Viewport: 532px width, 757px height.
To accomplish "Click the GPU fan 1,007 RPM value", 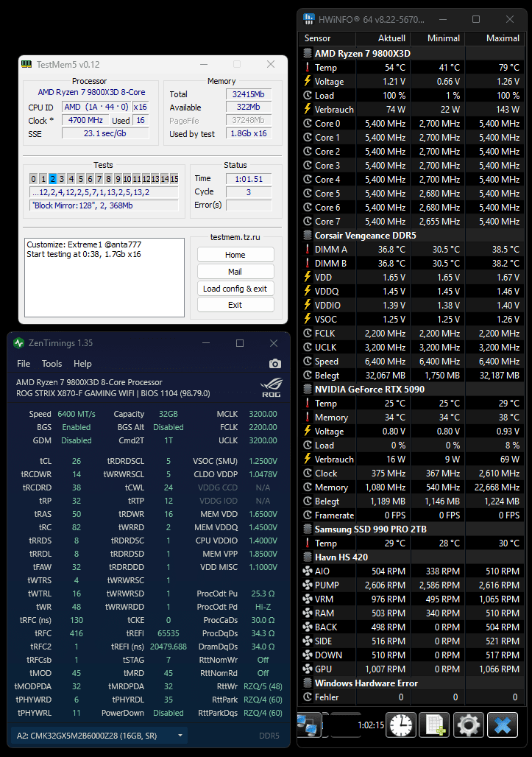I will (x=385, y=669).
